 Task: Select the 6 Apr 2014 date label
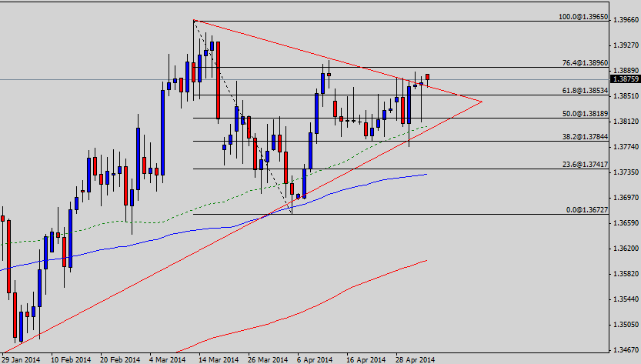313,359
